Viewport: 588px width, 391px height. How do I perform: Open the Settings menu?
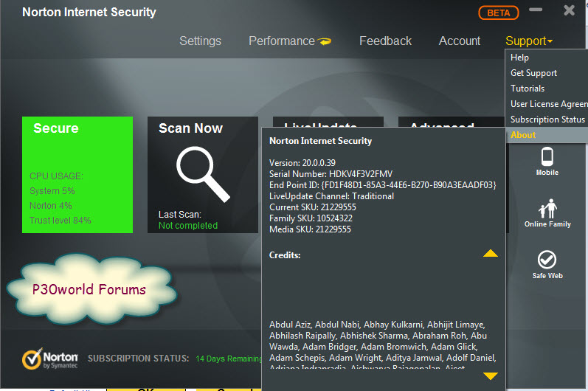200,41
